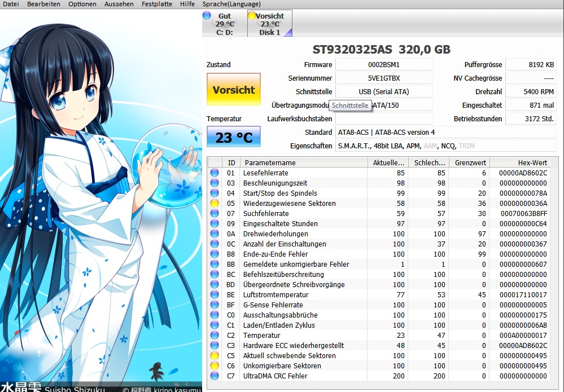The image size is (564, 392).
Task: Click hex value 00070063B8FF of Suchfehlerrate
Action: point(524,213)
